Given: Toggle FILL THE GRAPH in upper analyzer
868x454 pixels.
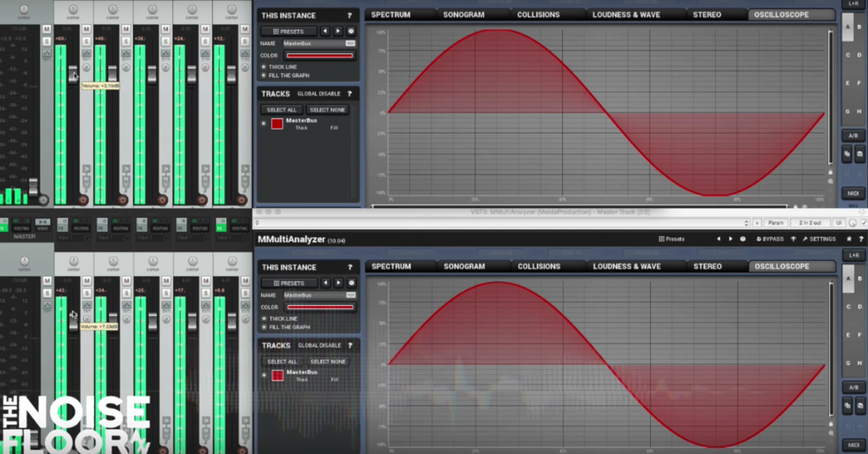Looking at the screenshot, I should pos(264,75).
